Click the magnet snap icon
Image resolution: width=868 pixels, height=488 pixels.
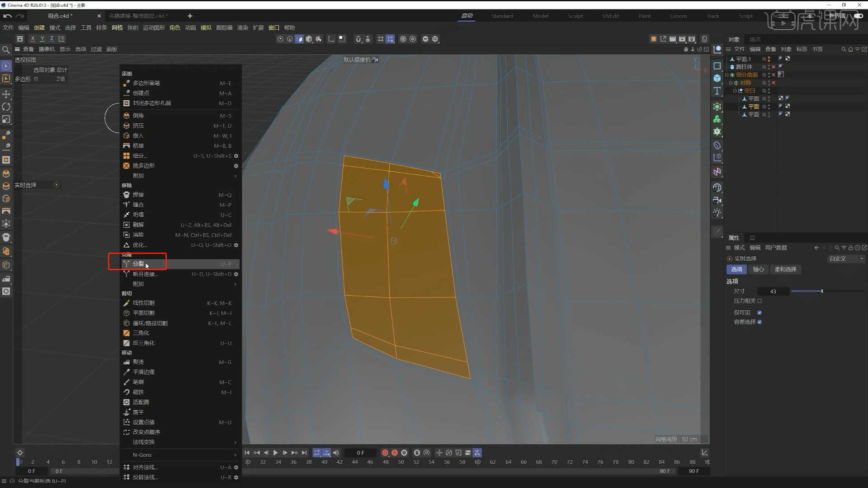coord(358,39)
